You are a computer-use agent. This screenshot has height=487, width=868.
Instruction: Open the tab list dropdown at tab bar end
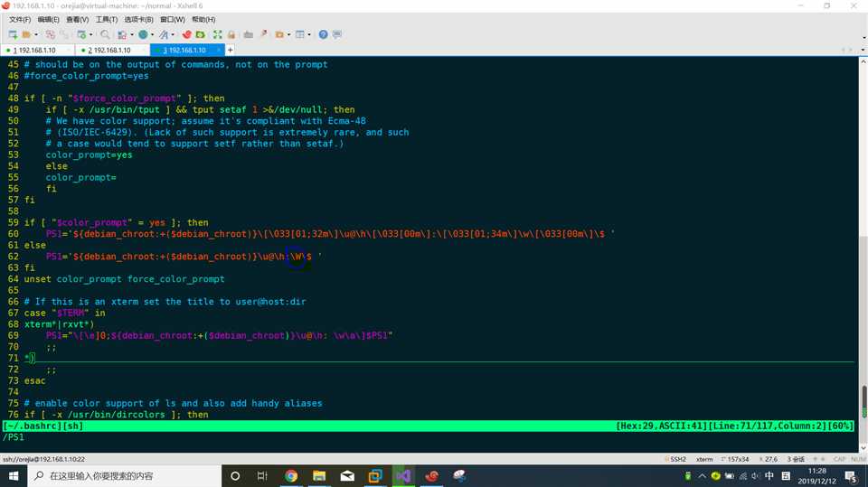pos(863,50)
